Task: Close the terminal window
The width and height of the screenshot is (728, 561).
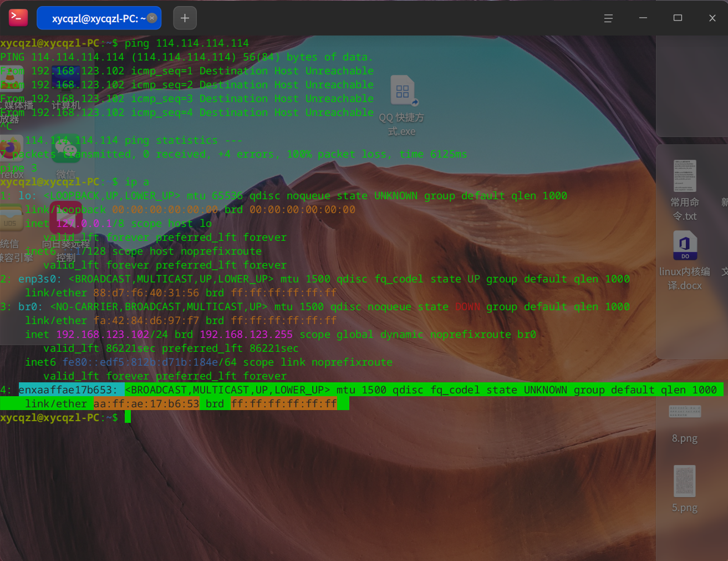Action: pyautogui.click(x=712, y=18)
